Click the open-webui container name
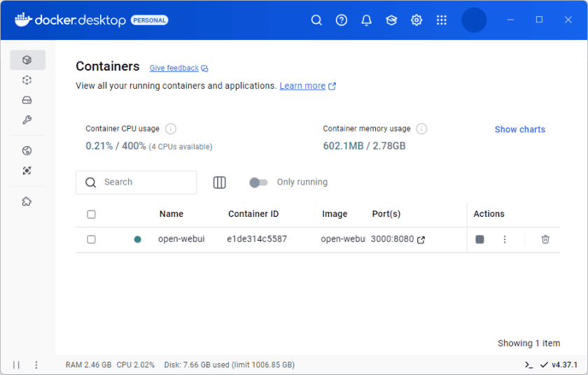 point(181,239)
